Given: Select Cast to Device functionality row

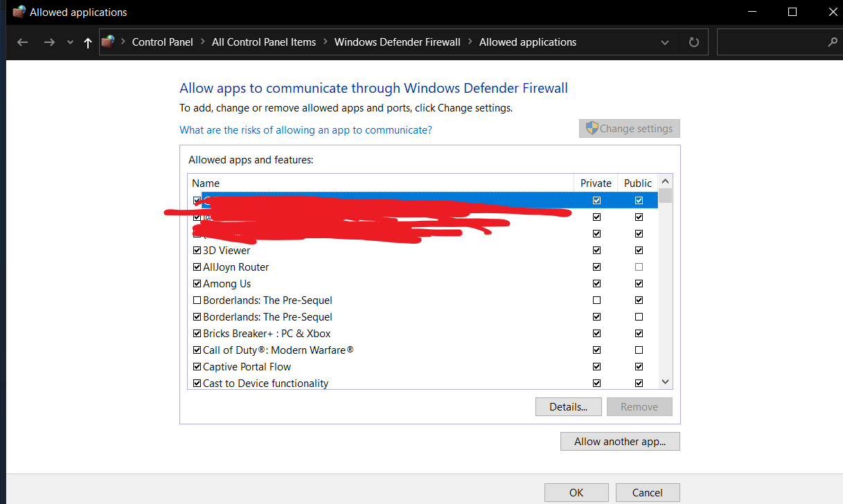Looking at the screenshot, I should (423, 383).
